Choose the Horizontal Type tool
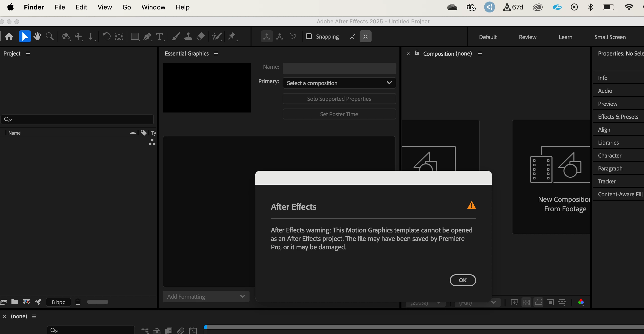The image size is (644, 334). [159, 37]
